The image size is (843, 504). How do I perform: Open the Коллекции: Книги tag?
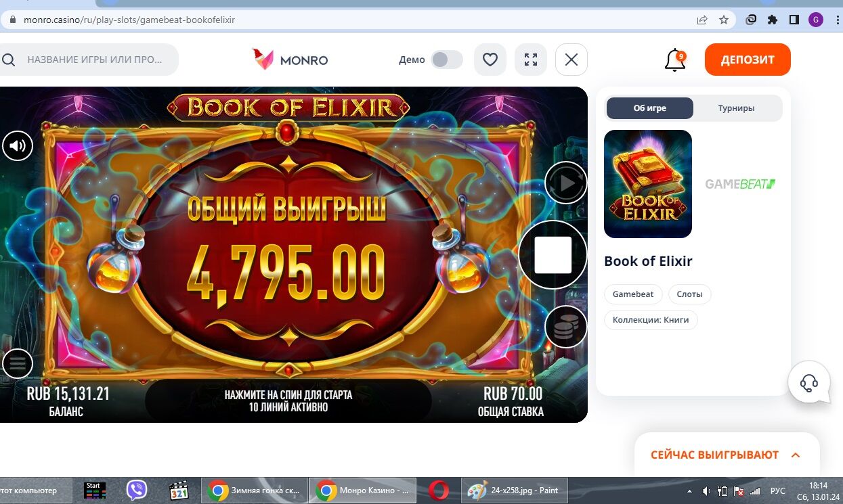pos(651,320)
